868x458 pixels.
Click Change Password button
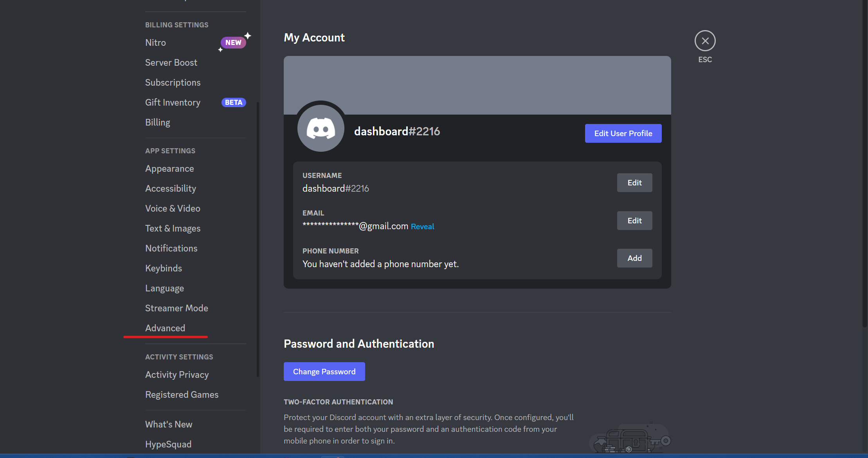324,371
